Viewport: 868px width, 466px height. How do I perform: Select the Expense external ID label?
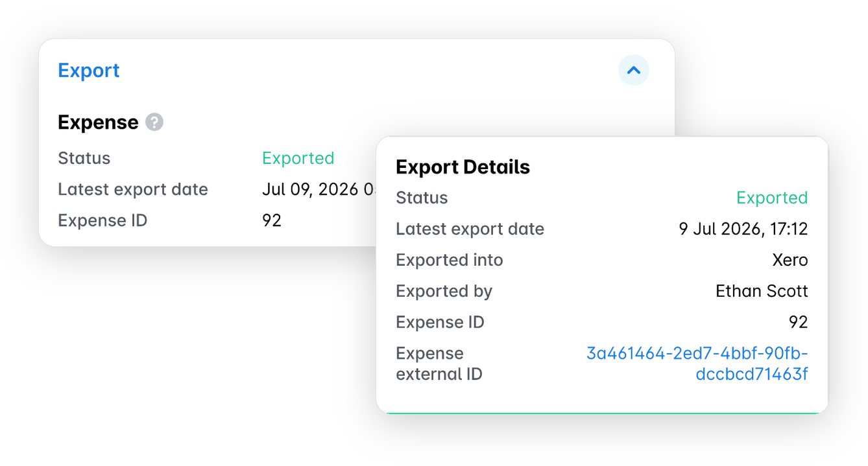pos(439,364)
